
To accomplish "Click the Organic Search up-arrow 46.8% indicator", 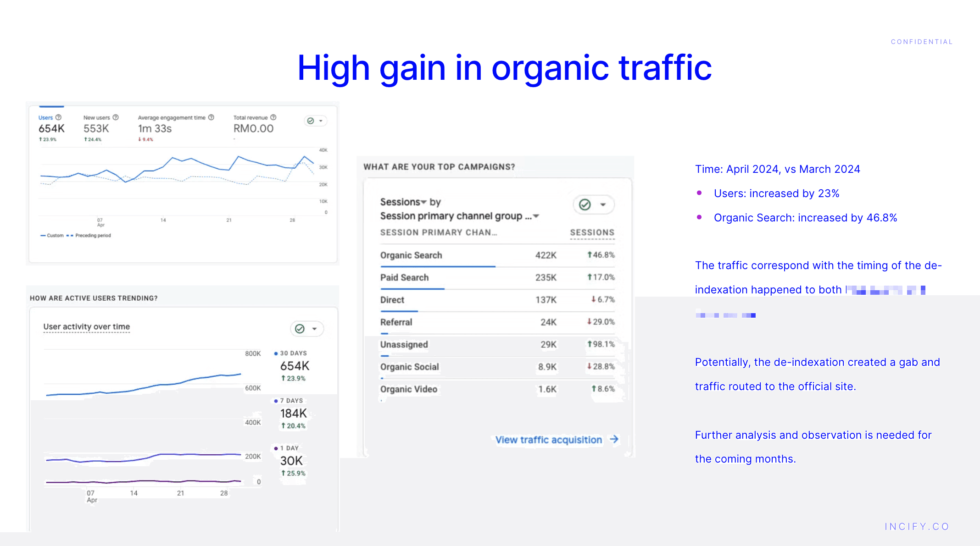I will pyautogui.click(x=601, y=255).
